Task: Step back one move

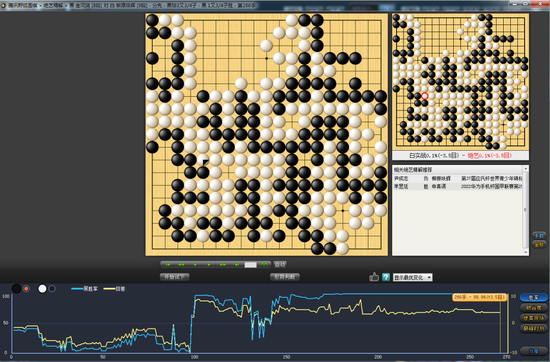Action: 195,265
